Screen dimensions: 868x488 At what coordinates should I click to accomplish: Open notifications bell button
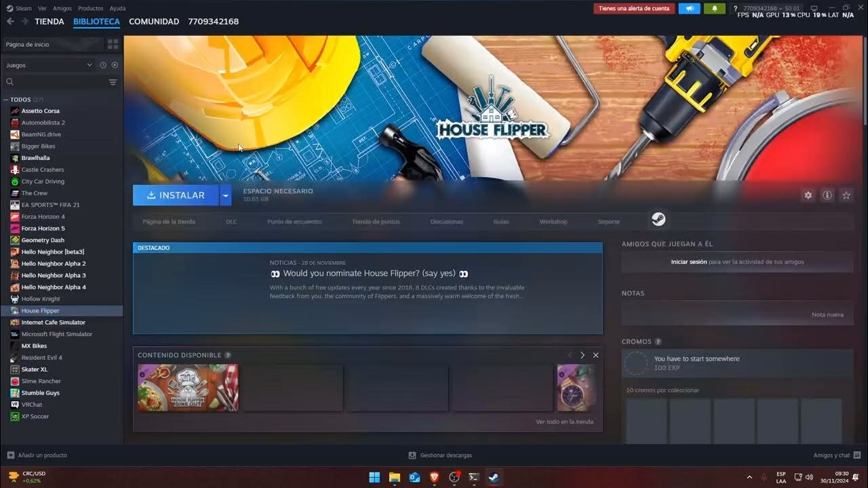click(x=715, y=8)
